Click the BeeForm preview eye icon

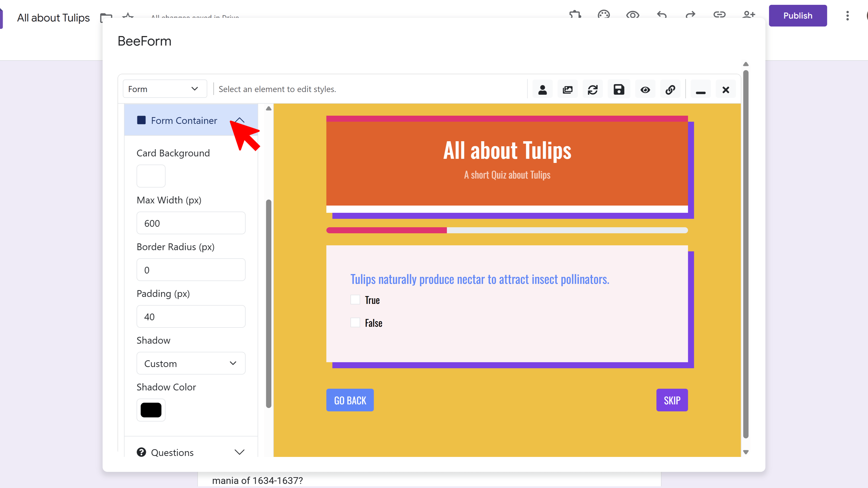pyautogui.click(x=645, y=90)
